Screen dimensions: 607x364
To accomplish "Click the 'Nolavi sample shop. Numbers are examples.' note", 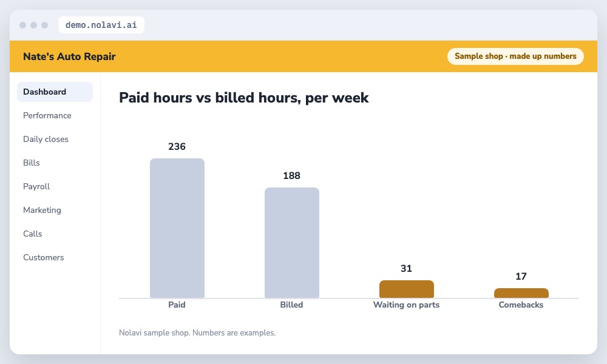I will [197, 332].
